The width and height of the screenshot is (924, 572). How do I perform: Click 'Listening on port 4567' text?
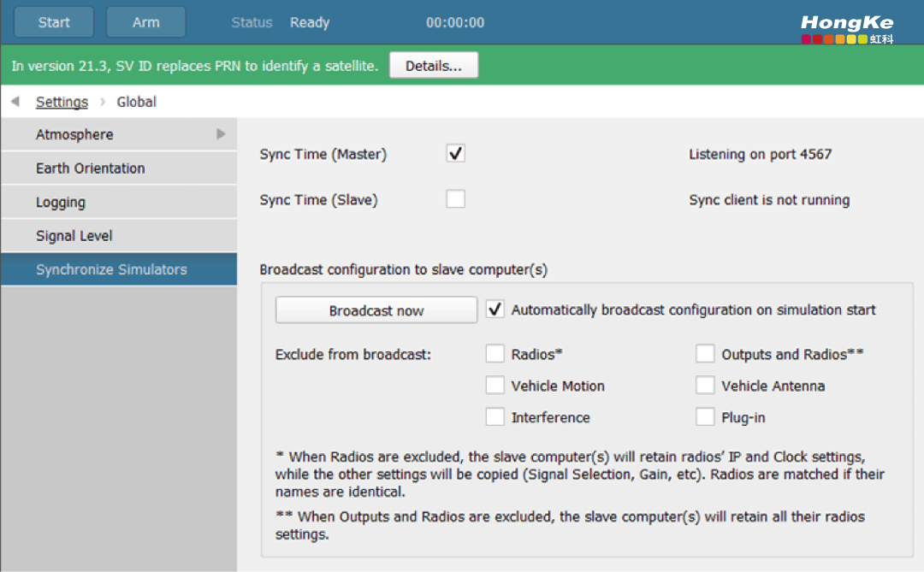pyautogui.click(x=761, y=155)
